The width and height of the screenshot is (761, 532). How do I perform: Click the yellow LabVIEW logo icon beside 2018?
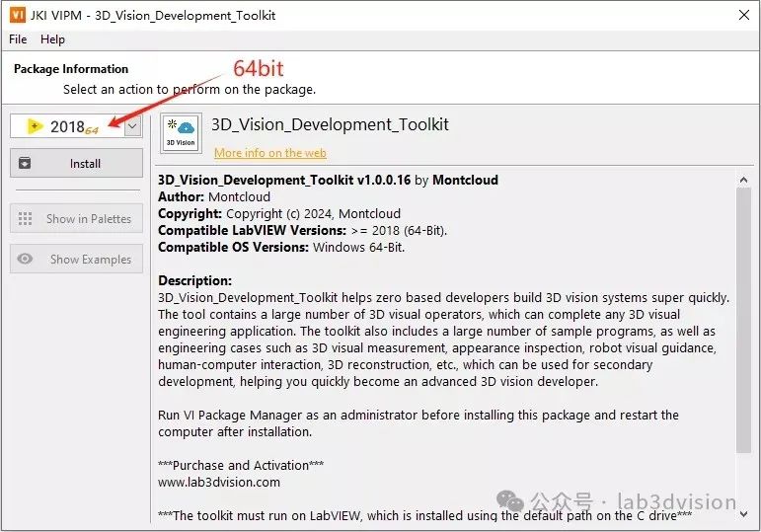[x=35, y=126]
